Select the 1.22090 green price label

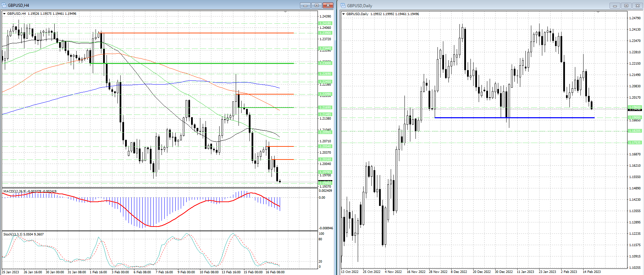pos(325,94)
